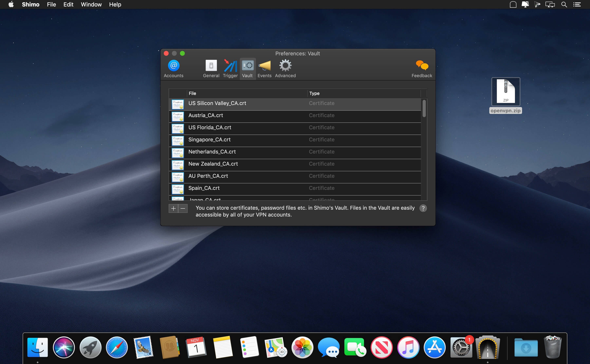Launch Shimo tunnel icon in Dock
590x364 pixels.
487,347
